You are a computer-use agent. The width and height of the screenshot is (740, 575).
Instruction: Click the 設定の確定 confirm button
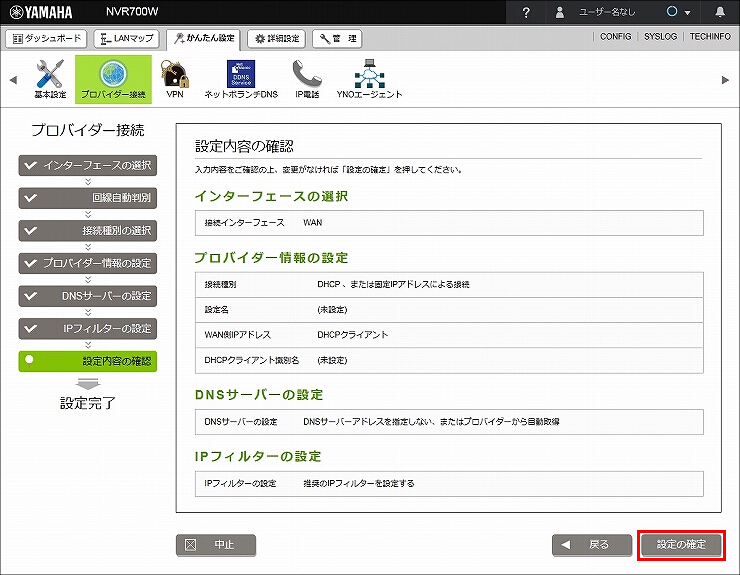(681, 545)
